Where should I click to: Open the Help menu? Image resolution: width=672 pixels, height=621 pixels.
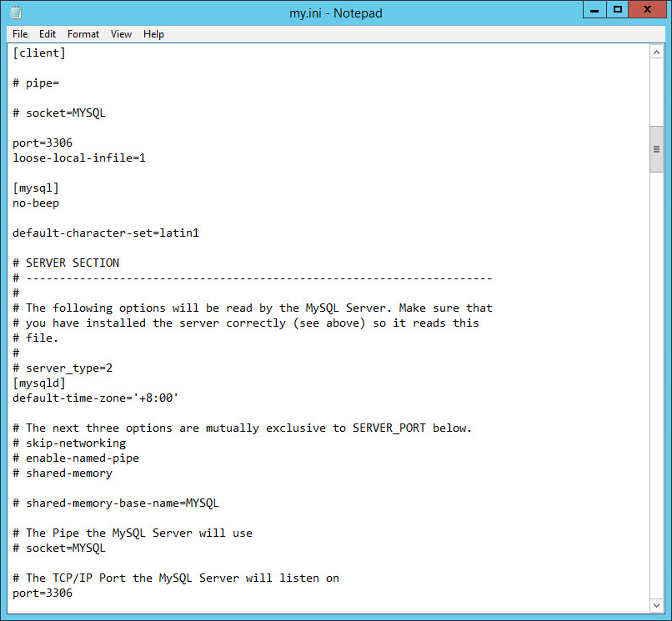click(x=153, y=34)
